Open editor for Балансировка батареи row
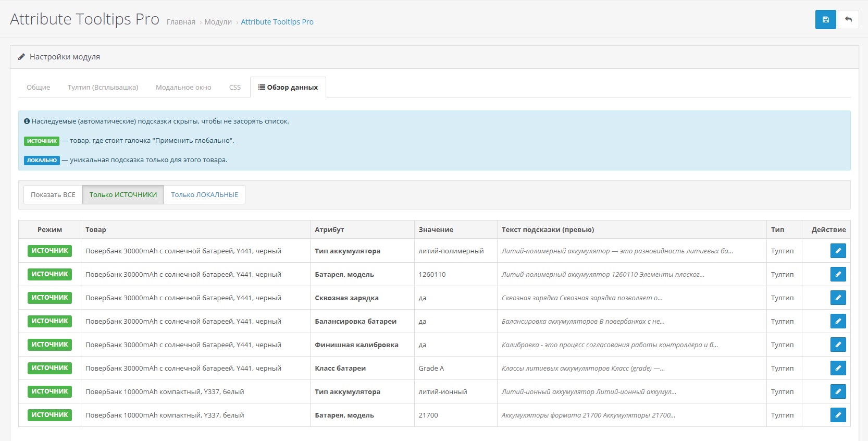Screen dimensions: 868x441 point(838,321)
